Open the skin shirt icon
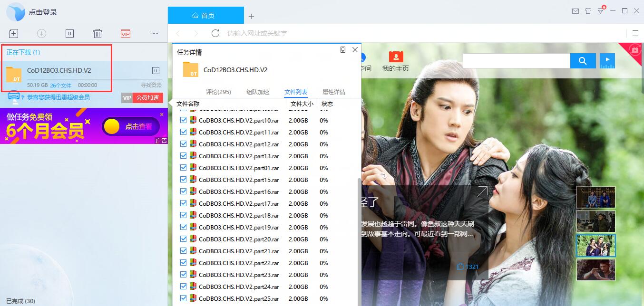Image resolution: width=644 pixels, height=306 pixels. 588,11
